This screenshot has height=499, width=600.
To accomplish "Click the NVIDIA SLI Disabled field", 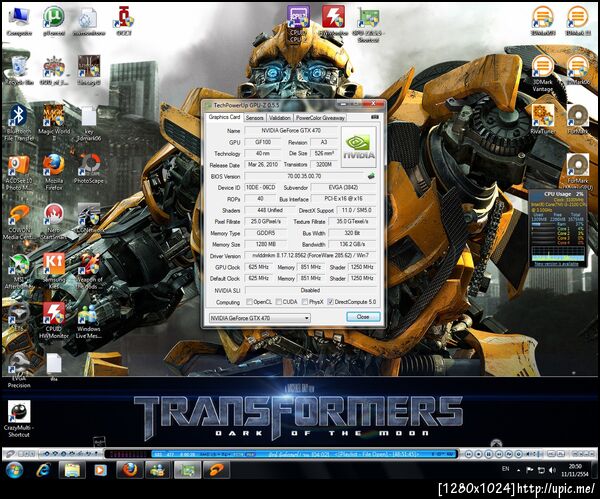I will [x=310, y=290].
